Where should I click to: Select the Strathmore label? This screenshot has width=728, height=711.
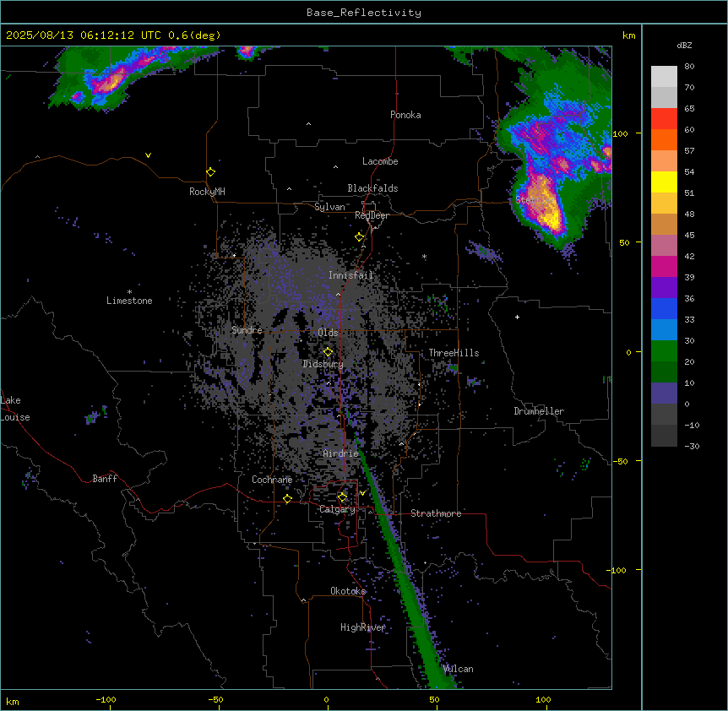436,513
